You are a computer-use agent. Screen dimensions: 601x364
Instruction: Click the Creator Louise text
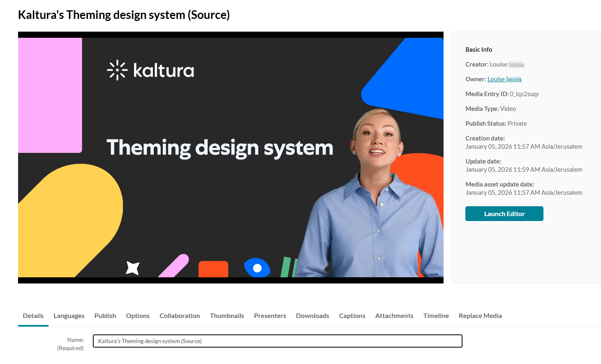(x=495, y=65)
